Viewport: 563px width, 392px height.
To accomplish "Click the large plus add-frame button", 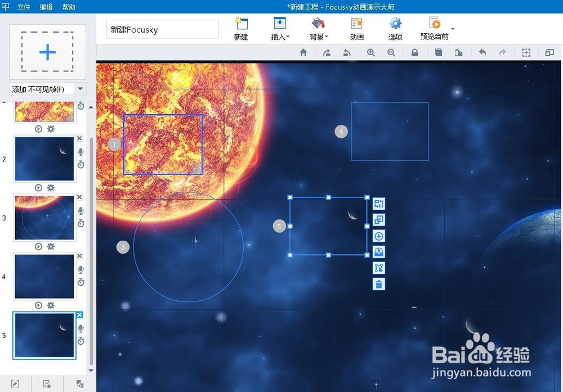I will pos(47,52).
